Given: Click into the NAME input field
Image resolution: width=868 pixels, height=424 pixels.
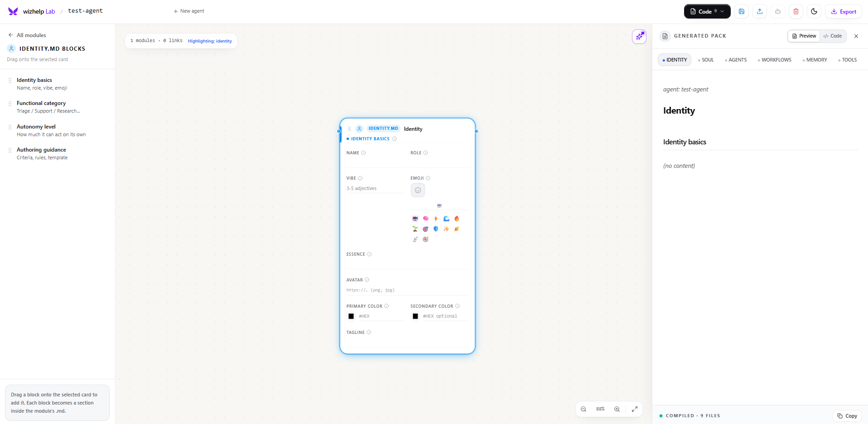Looking at the screenshot, I should tap(375, 162).
